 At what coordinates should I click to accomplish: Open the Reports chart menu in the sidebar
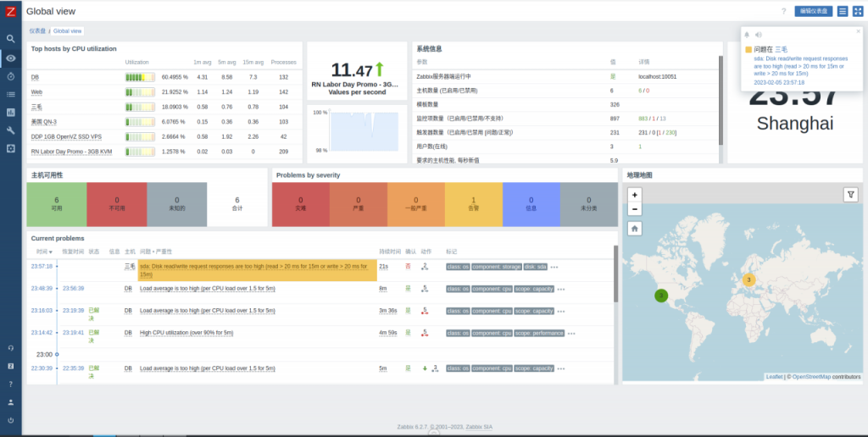pyautogui.click(x=10, y=113)
